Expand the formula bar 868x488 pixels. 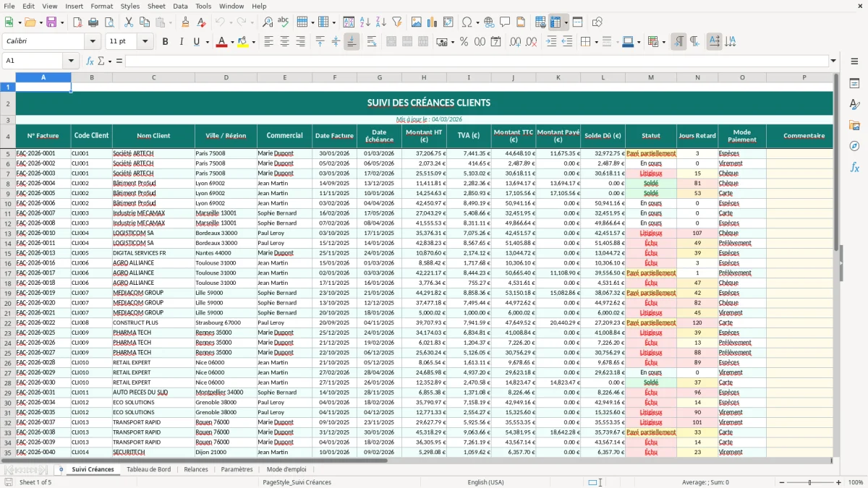pos(833,61)
